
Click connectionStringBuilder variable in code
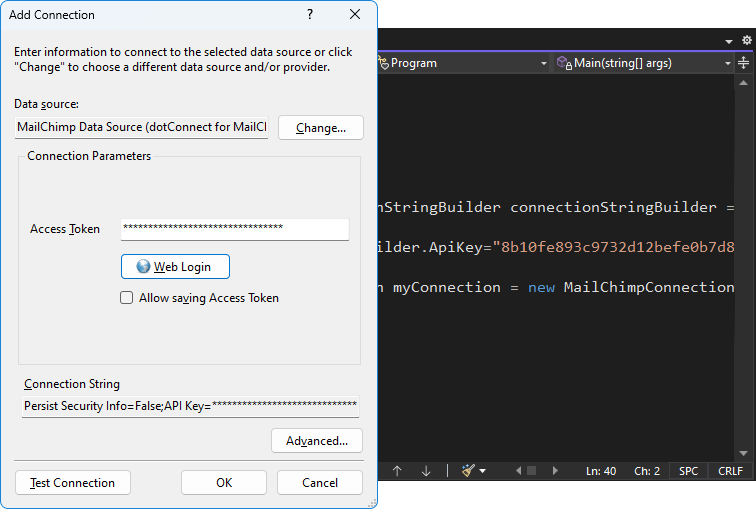(x=613, y=207)
